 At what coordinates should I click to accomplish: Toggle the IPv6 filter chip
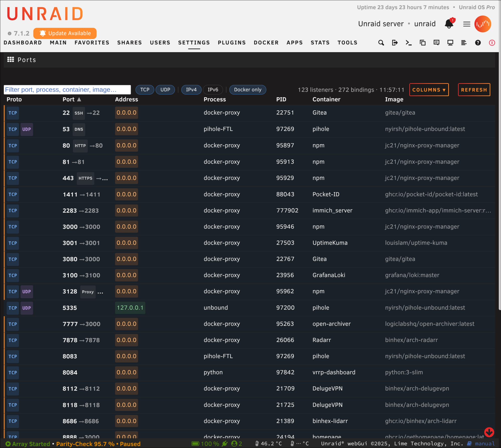click(x=213, y=90)
